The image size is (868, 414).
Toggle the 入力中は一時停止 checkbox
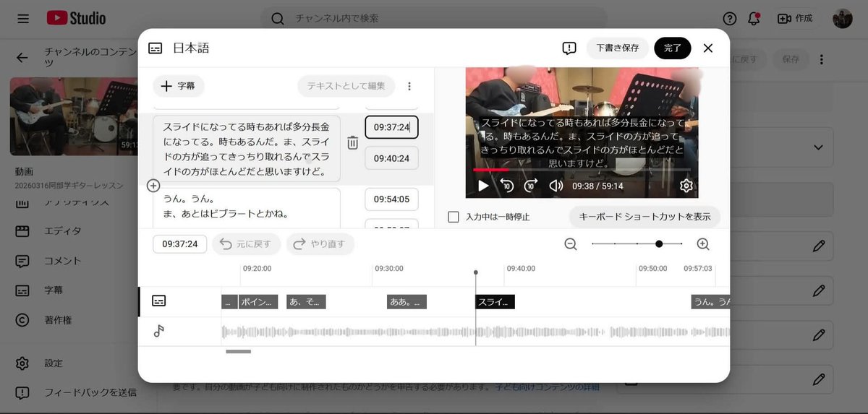click(x=454, y=217)
